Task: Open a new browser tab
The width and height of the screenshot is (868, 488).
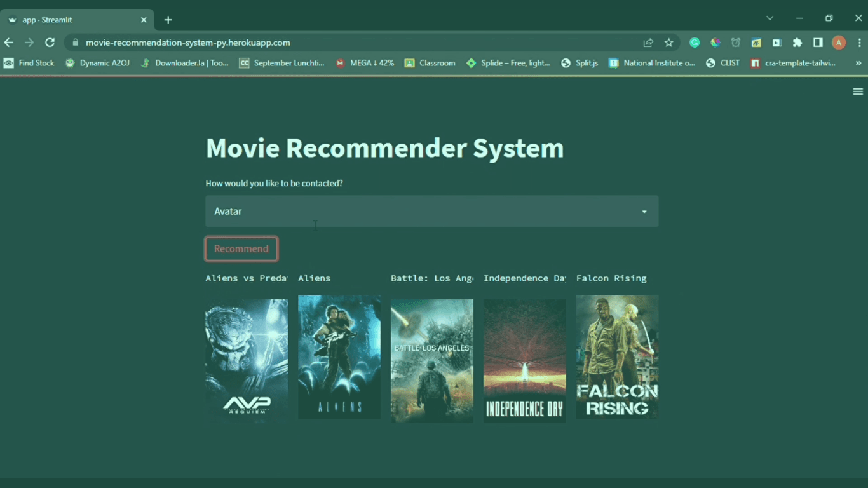Action: pyautogui.click(x=168, y=20)
